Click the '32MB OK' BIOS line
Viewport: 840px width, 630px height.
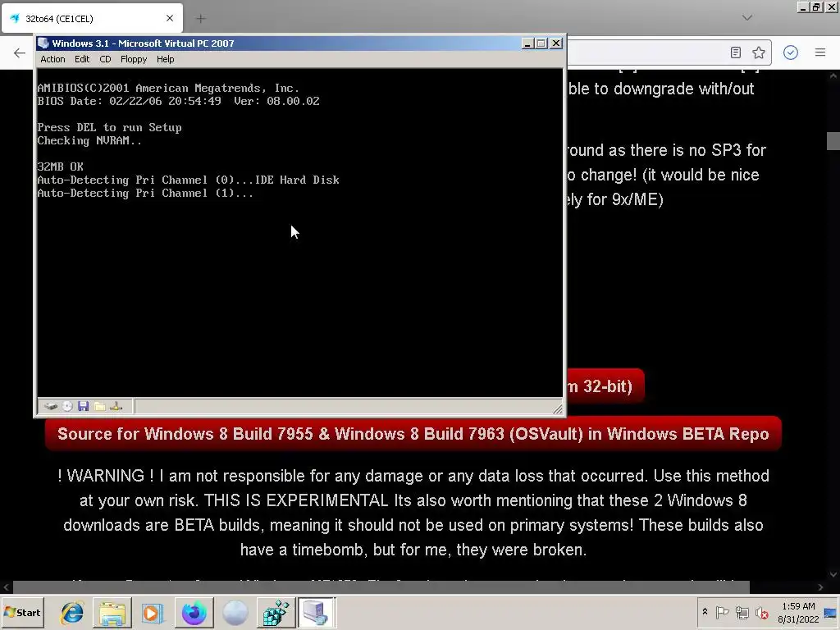[60, 167]
